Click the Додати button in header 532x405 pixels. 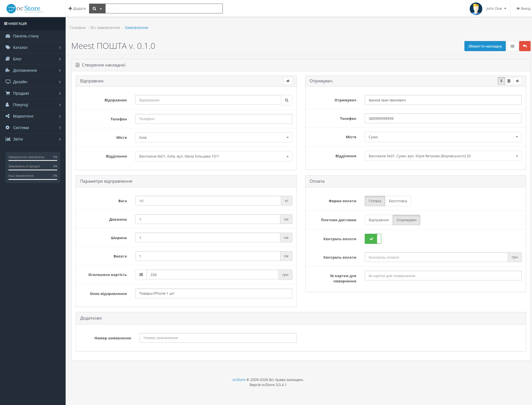pos(77,9)
